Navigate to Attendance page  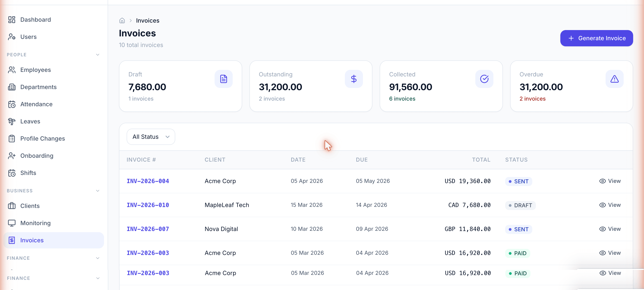point(54,104)
